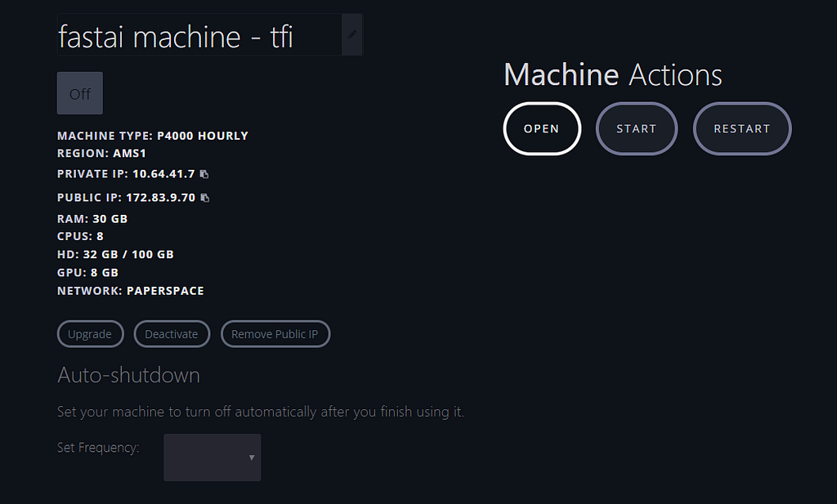Copy the private IP address using its icon
The width and height of the screenshot is (837, 504).
tap(204, 174)
